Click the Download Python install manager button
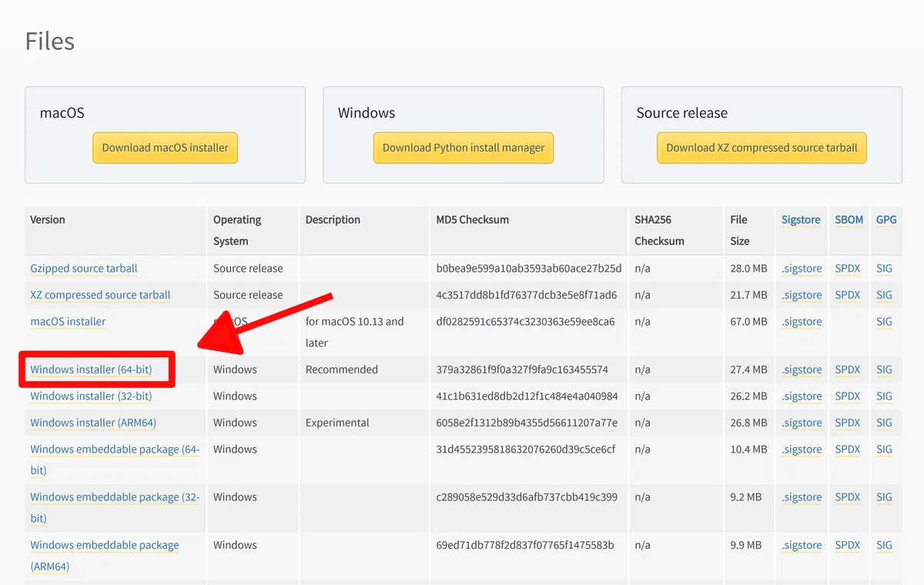 (464, 148)
